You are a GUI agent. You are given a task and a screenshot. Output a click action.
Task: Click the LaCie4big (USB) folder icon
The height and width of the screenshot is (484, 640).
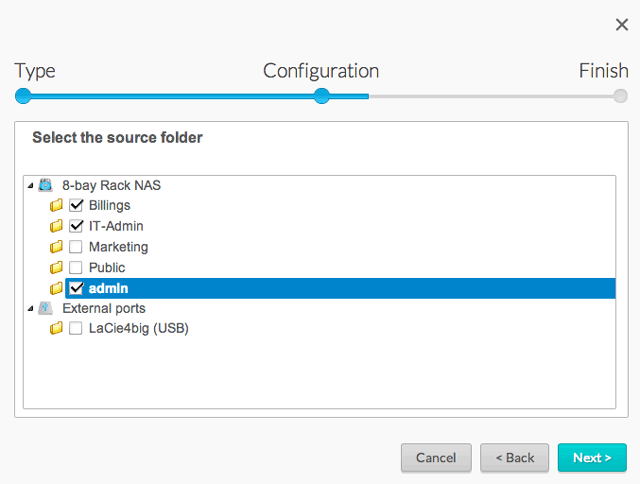tap(57, 329)
